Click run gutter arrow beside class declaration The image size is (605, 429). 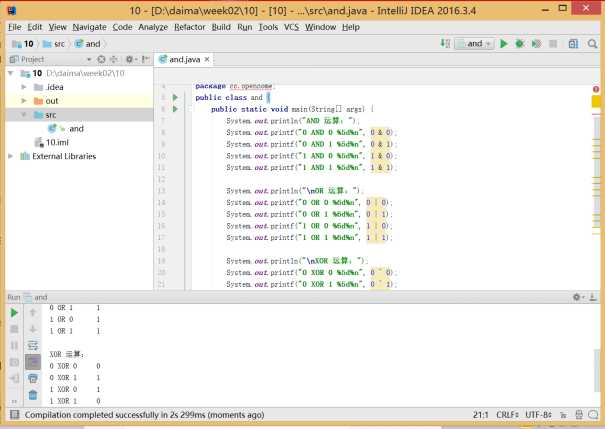coord(175,98)
